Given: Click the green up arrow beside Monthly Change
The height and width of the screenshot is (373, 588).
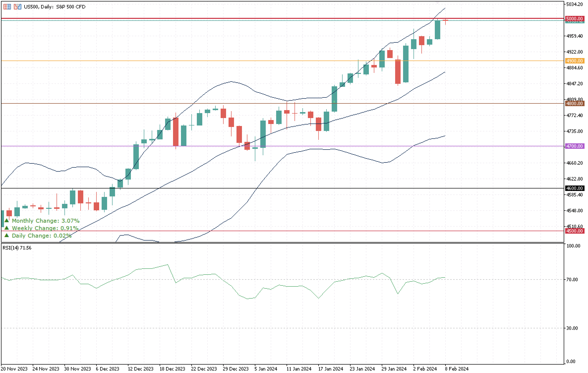Looking at the screenshot, I should point(7,220).
